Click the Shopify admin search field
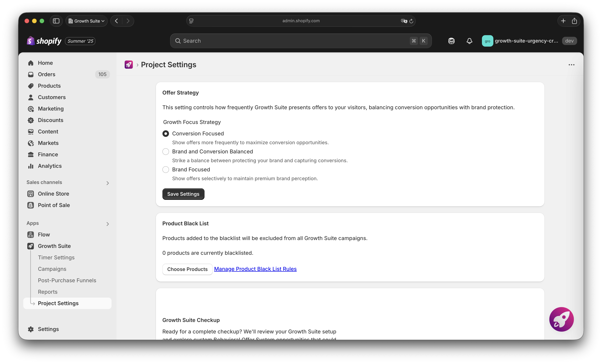This screenshot has height=364, width=602. pos(301,41)
